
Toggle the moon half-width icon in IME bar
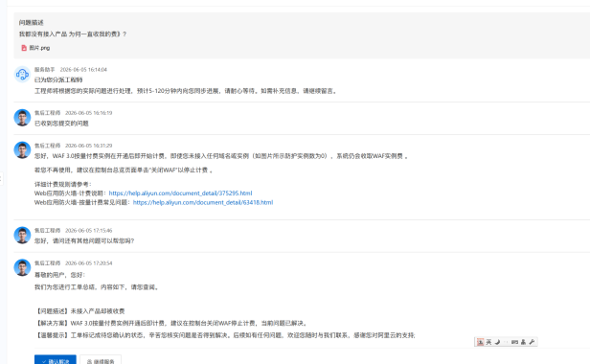coord(497,342)
